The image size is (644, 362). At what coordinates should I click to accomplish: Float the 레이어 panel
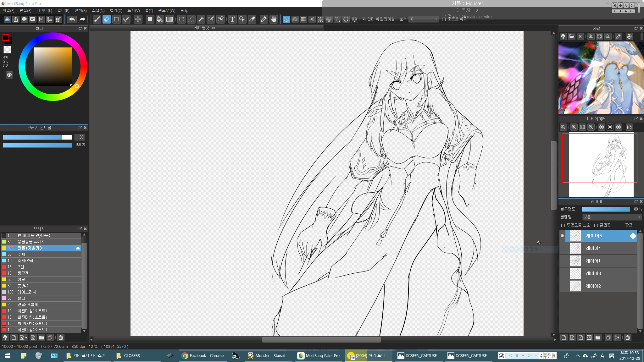tap(636, 201)
